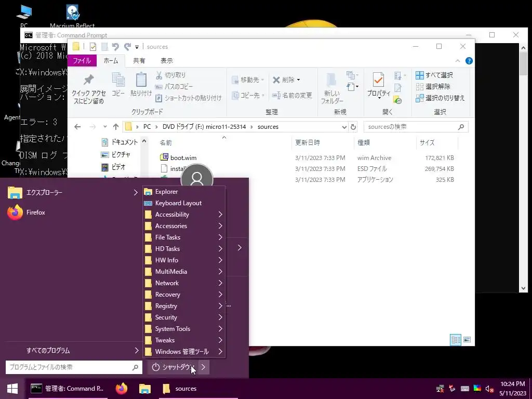
Task: Switch to large icons view in Explorer
Action: click(467, 340)
